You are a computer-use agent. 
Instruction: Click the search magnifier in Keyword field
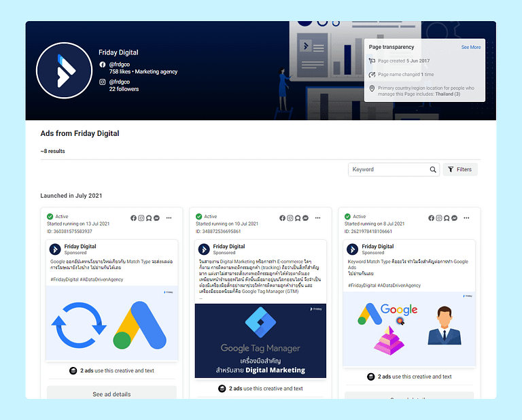tap(433, 169)
